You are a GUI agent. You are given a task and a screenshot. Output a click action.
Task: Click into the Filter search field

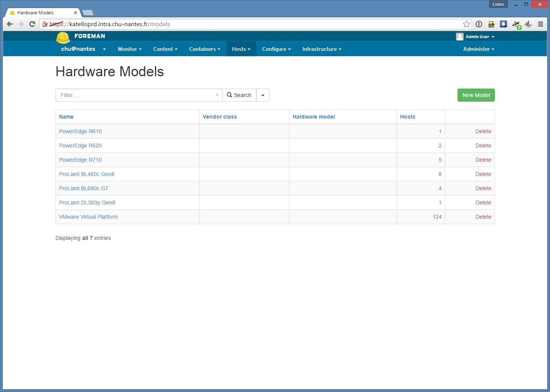135,95
